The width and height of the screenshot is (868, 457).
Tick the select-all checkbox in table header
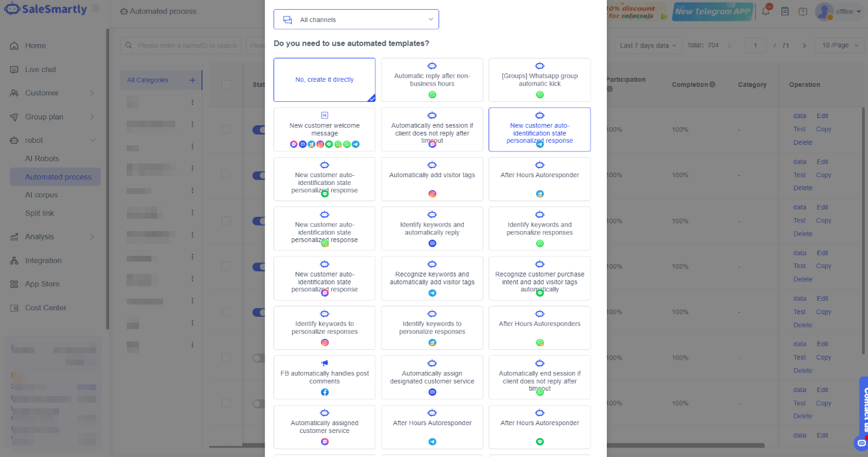(226, 84)
